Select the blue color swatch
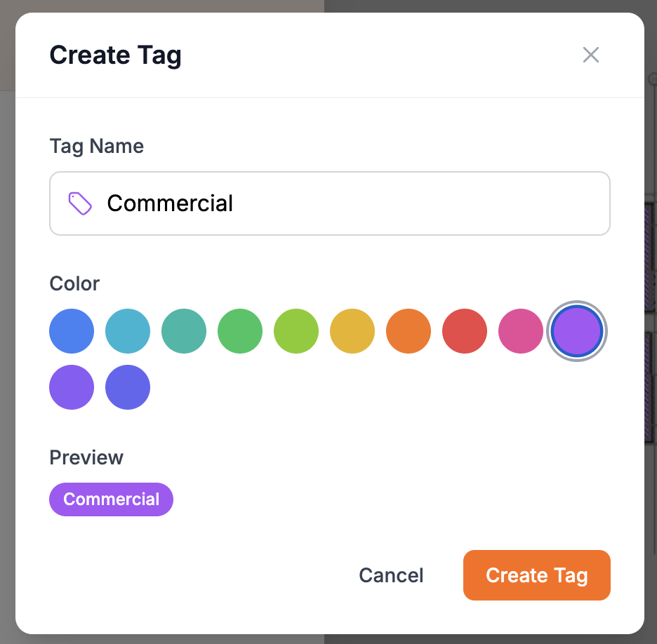 pyautogui.click(x=71, y=330)
